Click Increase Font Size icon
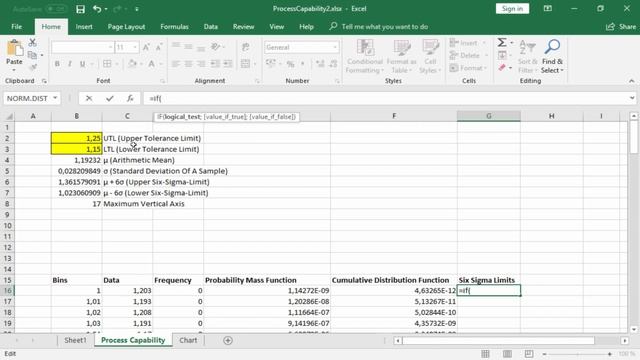 [146, 47]
